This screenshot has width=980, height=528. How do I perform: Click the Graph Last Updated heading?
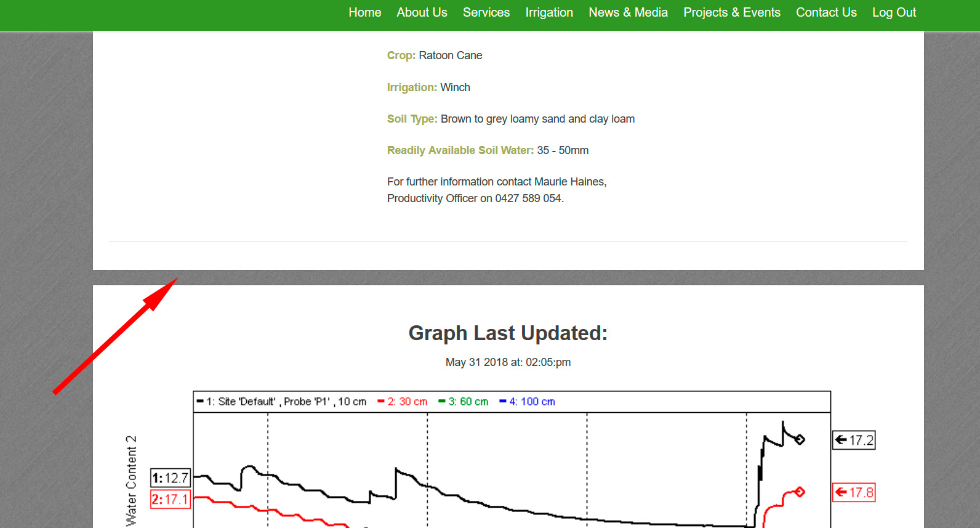point(508,333)
